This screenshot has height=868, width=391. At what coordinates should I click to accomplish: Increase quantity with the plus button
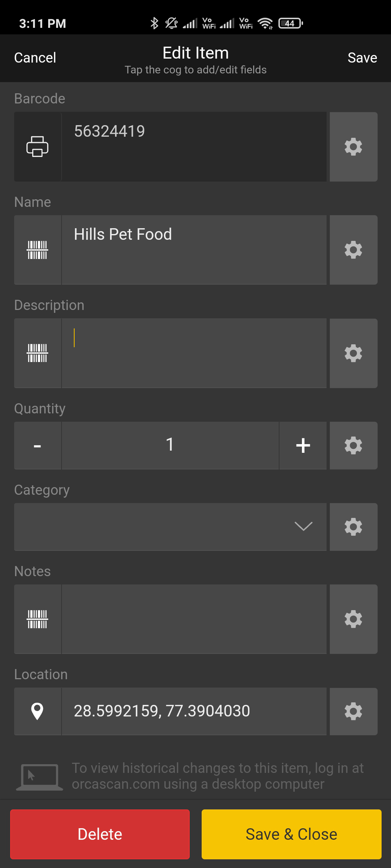click(x=303, y=446)
